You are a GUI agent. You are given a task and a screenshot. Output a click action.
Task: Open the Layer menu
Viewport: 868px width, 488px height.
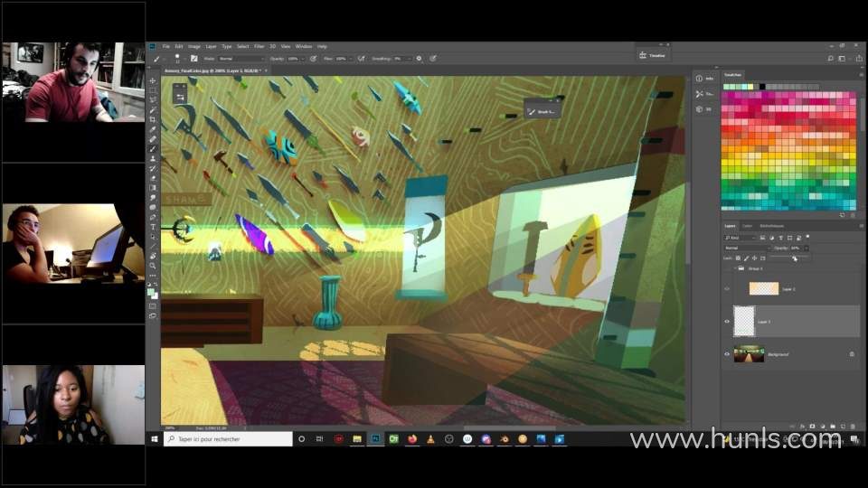[x=211, y=46]
